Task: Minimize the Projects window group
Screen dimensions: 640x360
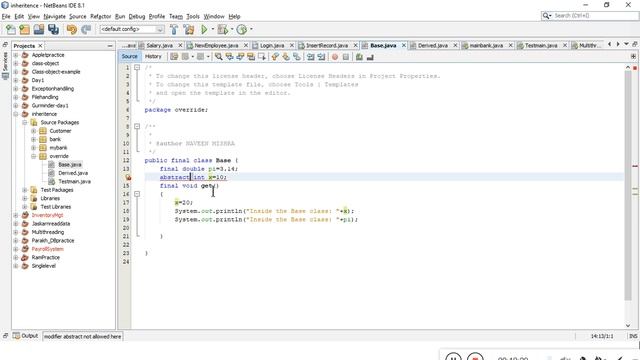Action: pyautogui.click(x=110, y=46)
